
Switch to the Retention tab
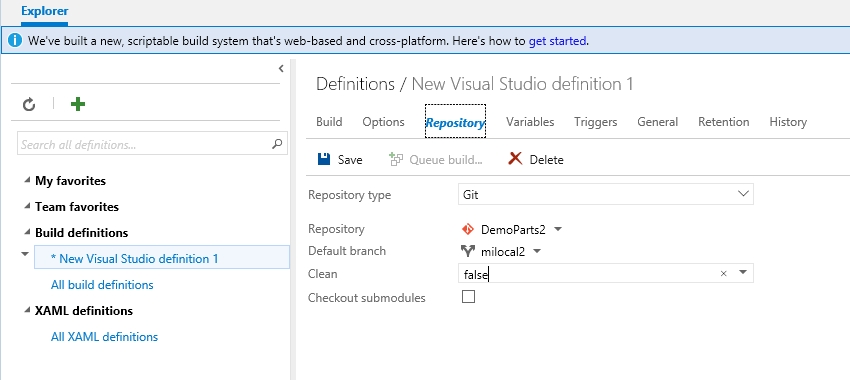(x=724, y=122)
